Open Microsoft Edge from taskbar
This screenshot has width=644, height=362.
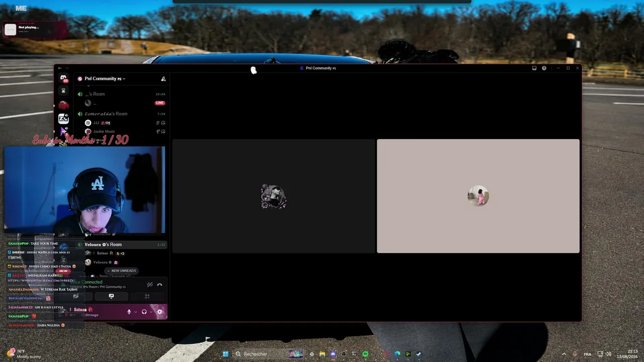[x=397, y=354]
